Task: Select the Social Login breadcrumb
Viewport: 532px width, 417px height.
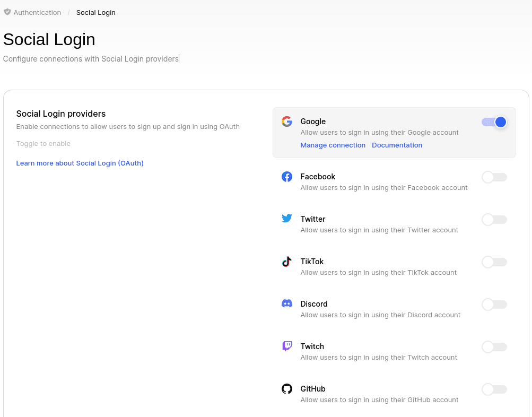Action: pos(95,13)
